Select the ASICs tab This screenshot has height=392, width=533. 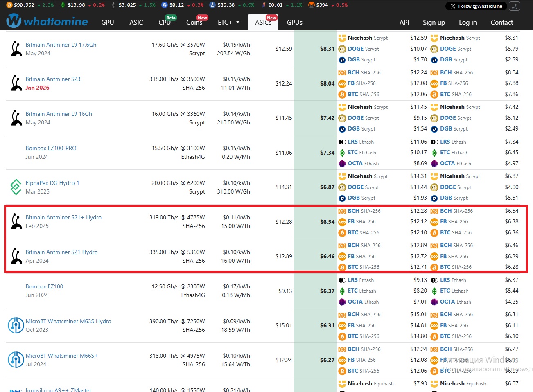[263, 22]
